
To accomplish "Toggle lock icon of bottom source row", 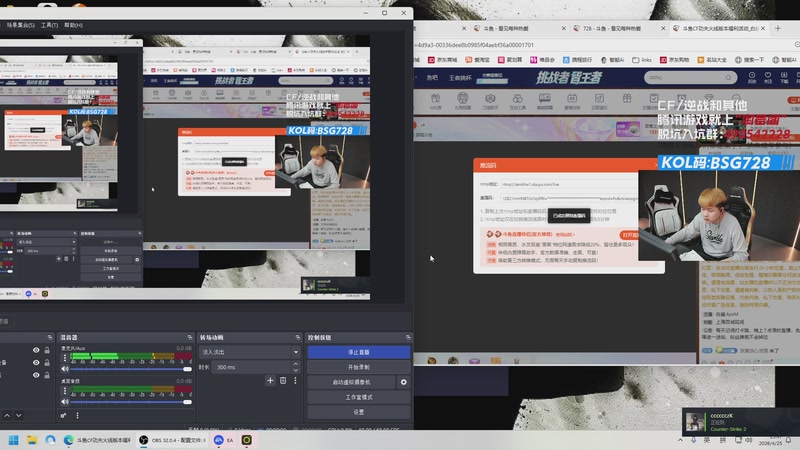I will click(47, 375).
